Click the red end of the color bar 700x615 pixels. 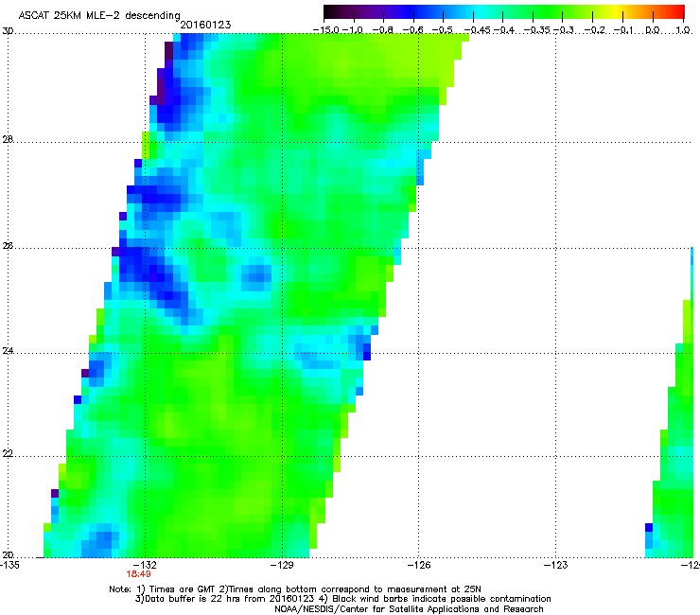(676, 12)
